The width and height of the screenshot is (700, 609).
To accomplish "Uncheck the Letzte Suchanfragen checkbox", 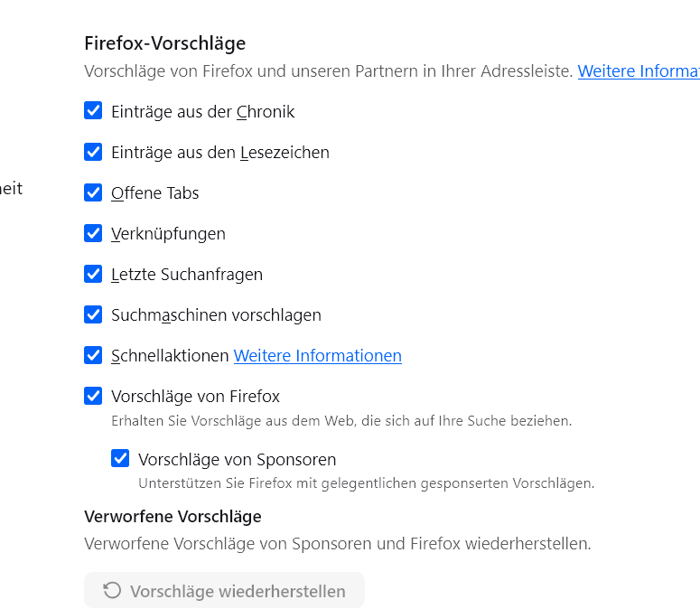I will (93, 274).
